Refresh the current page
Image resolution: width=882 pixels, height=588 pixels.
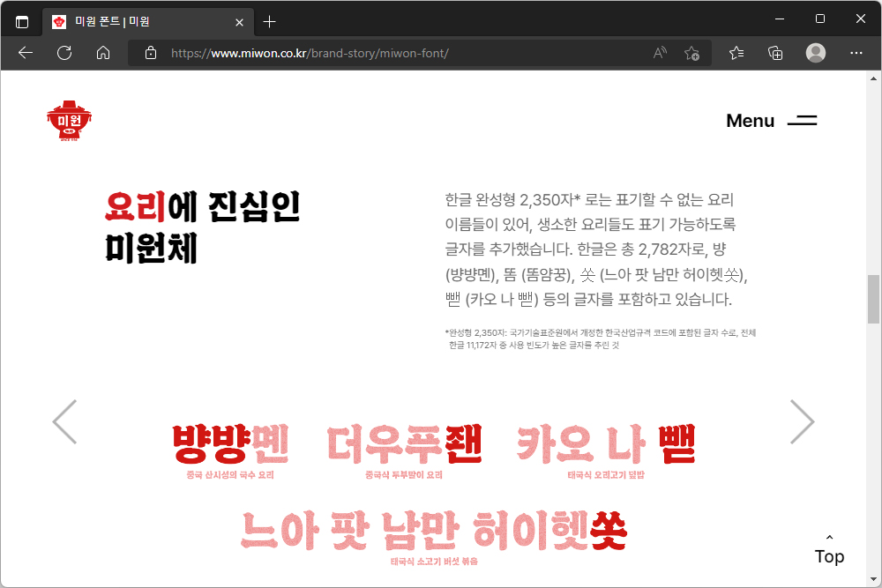[x=64, y=53]
